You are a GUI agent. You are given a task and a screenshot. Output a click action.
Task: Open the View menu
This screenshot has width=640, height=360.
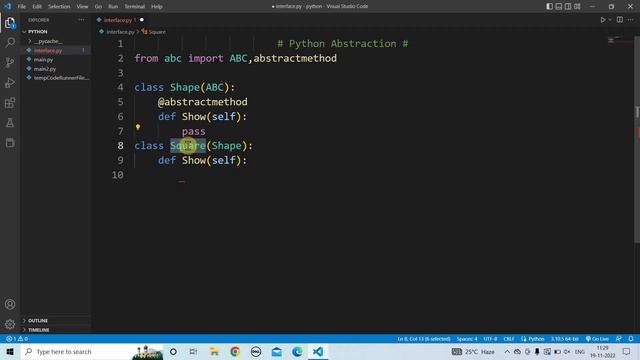[82, 6]
